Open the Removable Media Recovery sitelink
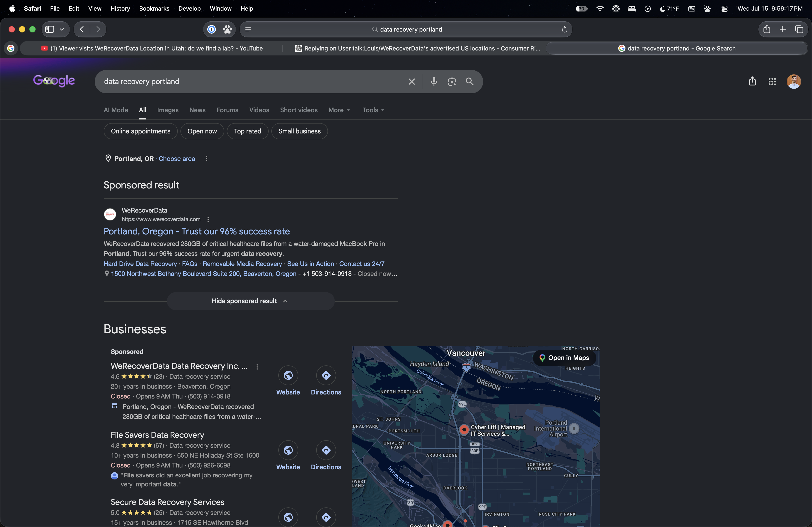The image size is (812, 527). pyautogui.click(x=242, y=264)
